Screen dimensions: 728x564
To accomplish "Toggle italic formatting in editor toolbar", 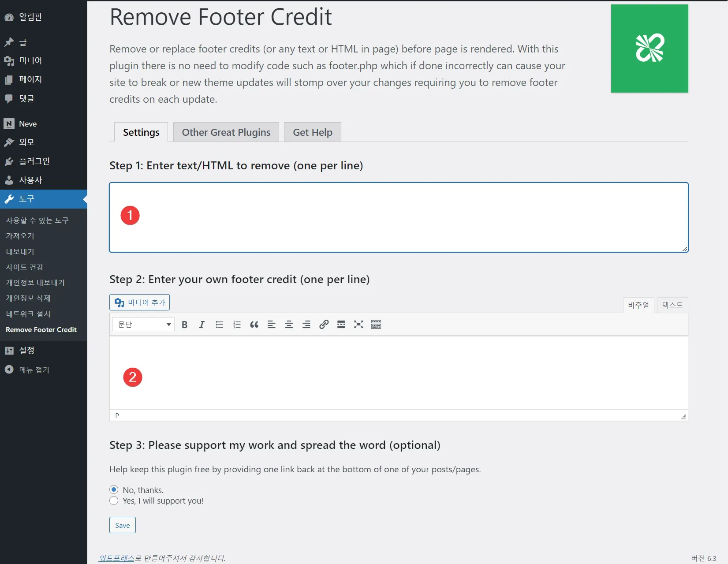I will tap(202, 325).
